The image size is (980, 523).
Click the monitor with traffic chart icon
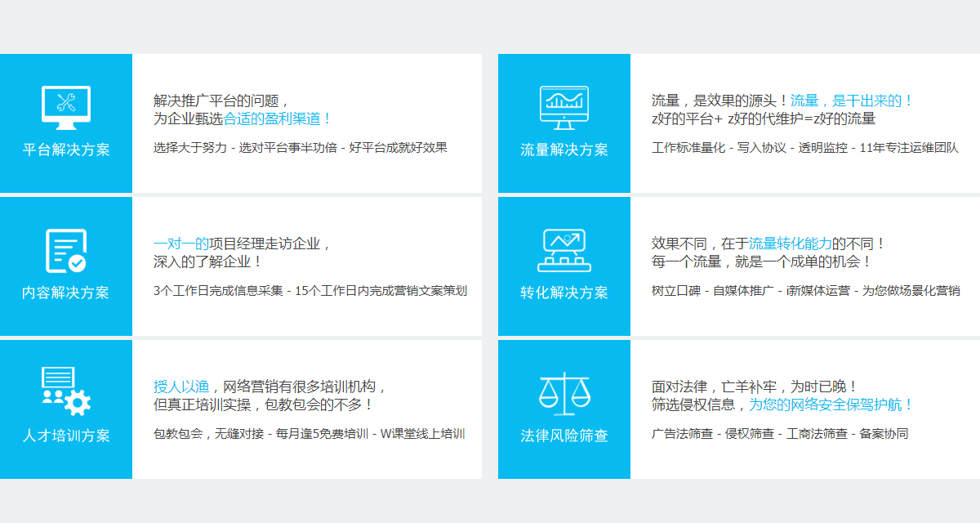point(564,107)
